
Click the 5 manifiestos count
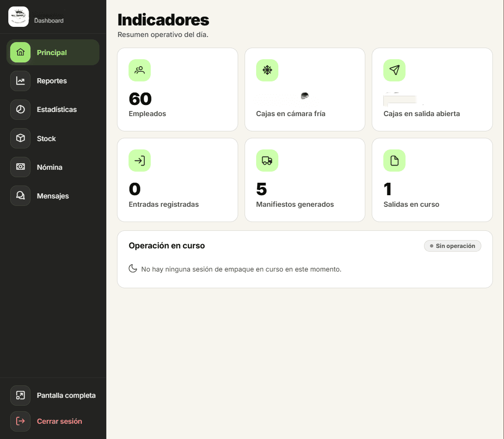(261, 189)
